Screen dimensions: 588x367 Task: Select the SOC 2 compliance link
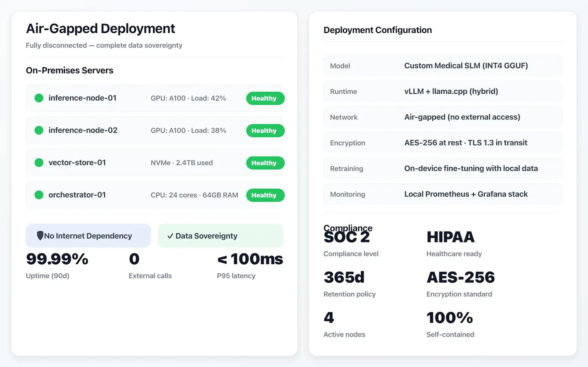[347, 237]
